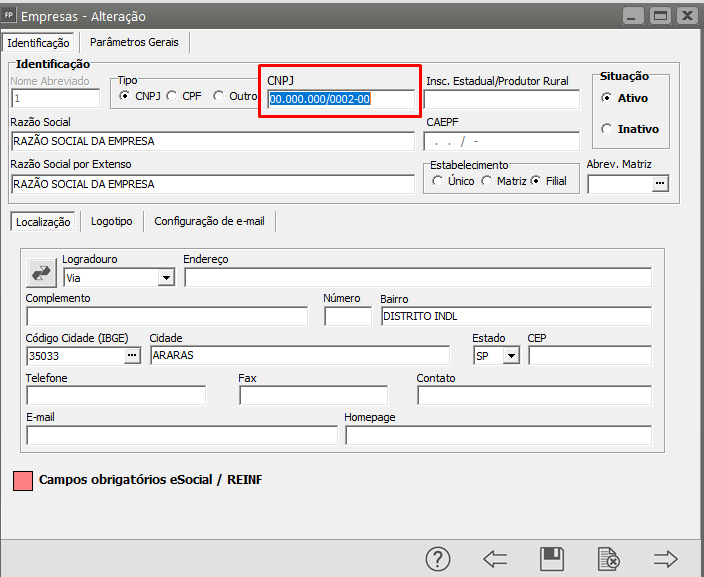
Task: Select the CPF radio button
Action: [172, 96]
